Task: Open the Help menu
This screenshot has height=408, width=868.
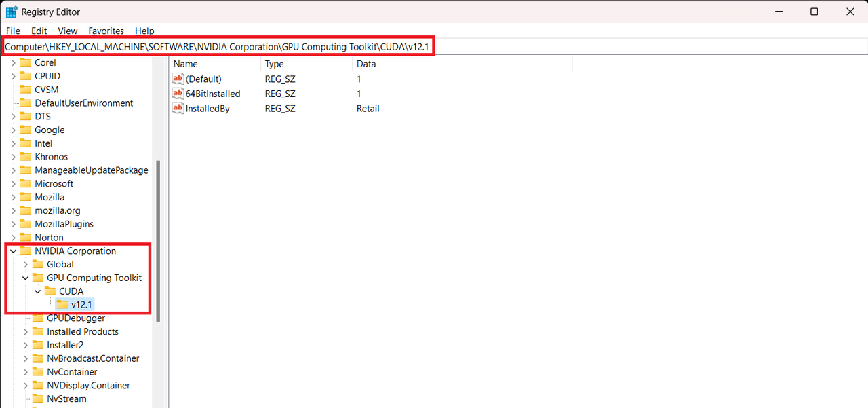Action: 144,31
